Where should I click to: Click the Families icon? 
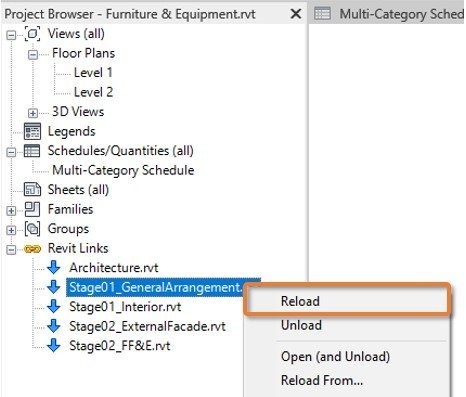[32, 209]
